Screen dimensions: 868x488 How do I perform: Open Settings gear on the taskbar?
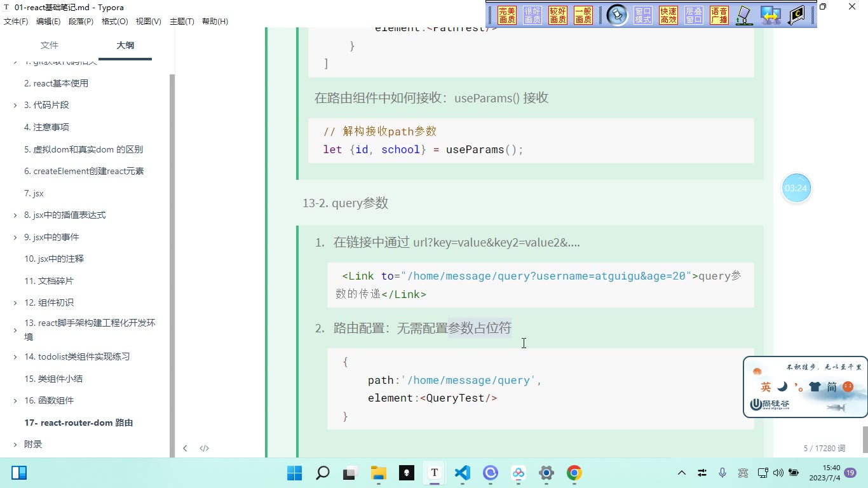pyautogui.click(x=546, y=473)
